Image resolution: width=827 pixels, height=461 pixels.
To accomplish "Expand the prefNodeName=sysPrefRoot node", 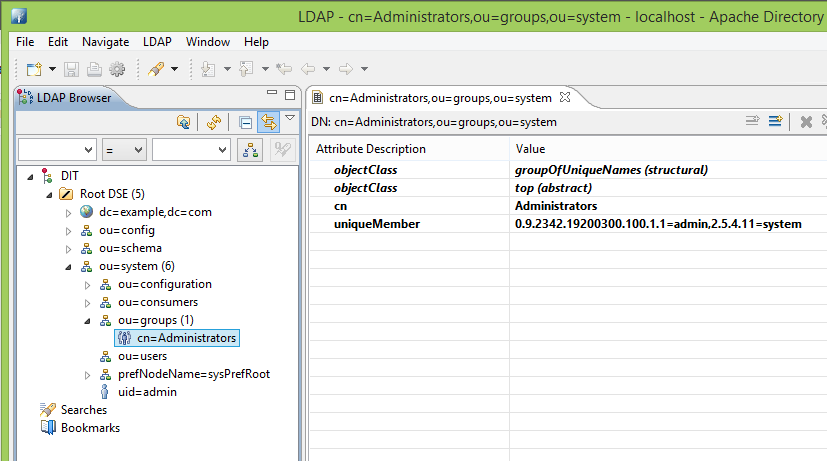I will point(87,375).
